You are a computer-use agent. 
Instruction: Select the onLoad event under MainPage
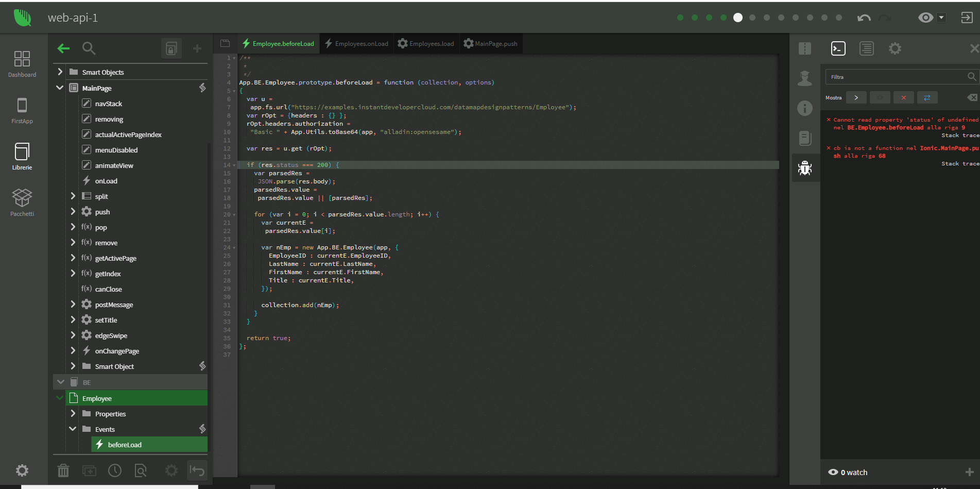(106, 181)
